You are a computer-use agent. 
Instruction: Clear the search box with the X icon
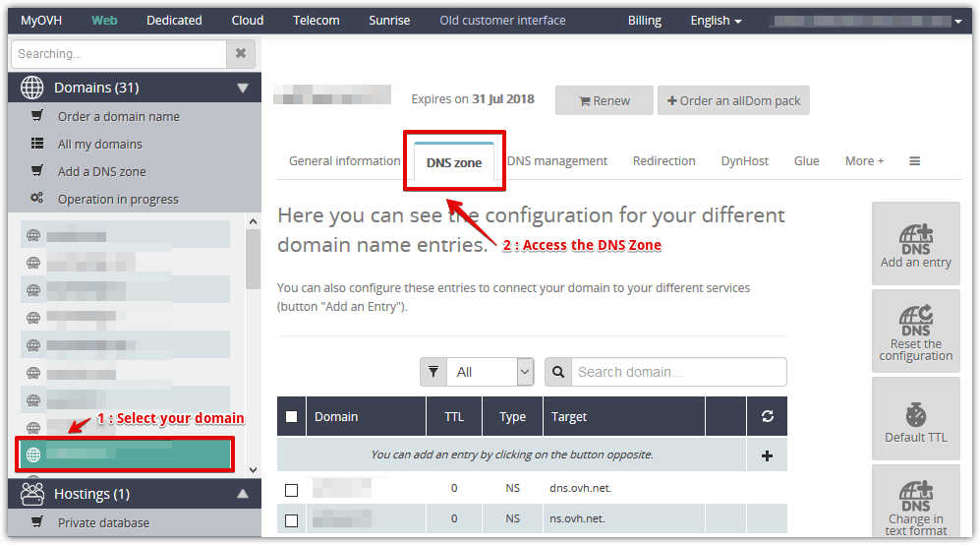coord(241,54)
